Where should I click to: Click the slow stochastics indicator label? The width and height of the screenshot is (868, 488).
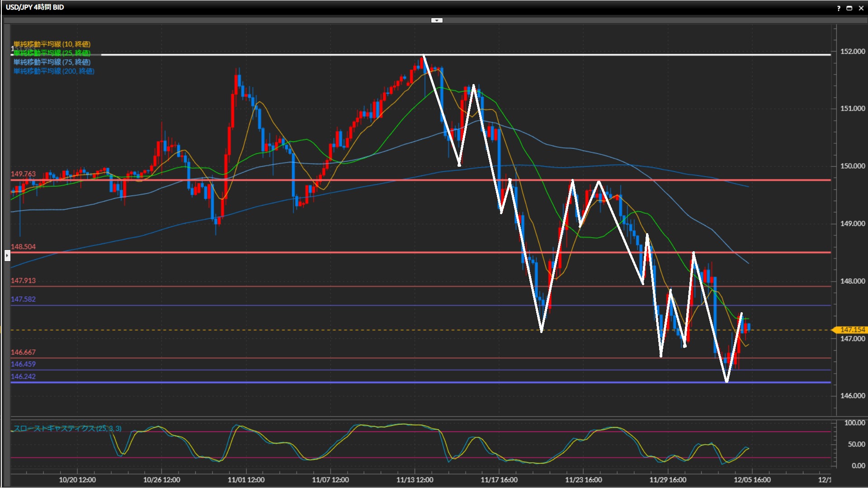click(x=67, y=428)
